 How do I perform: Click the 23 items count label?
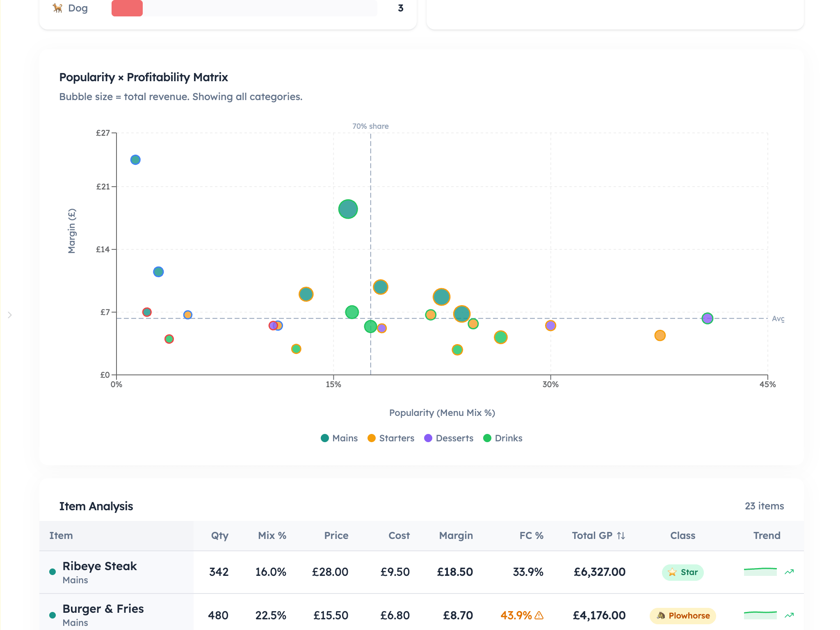765,506
